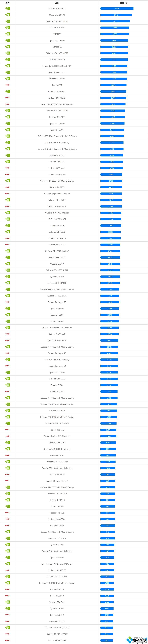Click AMD logo next to Radeon RX 590
This screenshot has height=644, width=148.
pyautogui.click(x=8, y=526)
